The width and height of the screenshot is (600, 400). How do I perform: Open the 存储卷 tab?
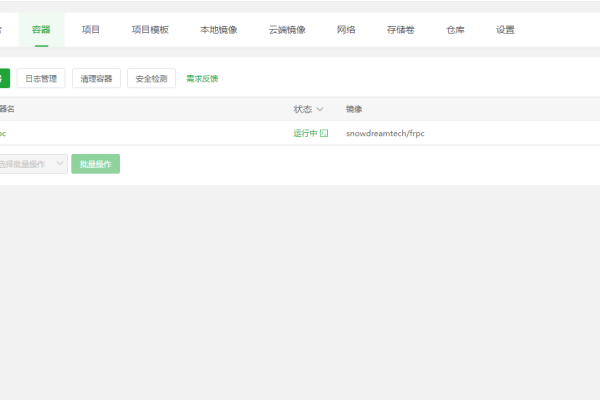[401, 30]
